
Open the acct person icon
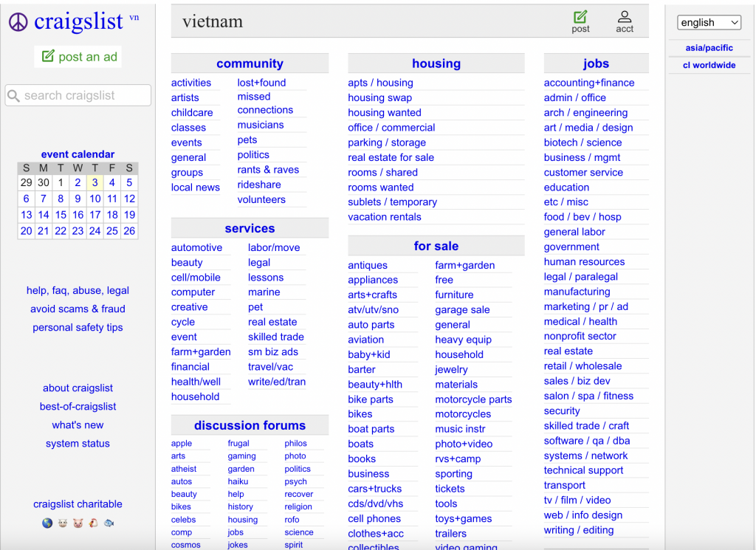tap(625, 17)
